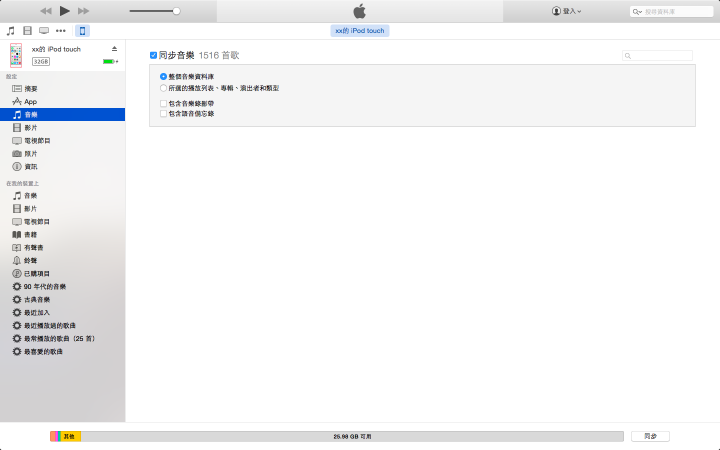Click the green battery status icon
The image size is (720, 450).
tap(110, 61)
